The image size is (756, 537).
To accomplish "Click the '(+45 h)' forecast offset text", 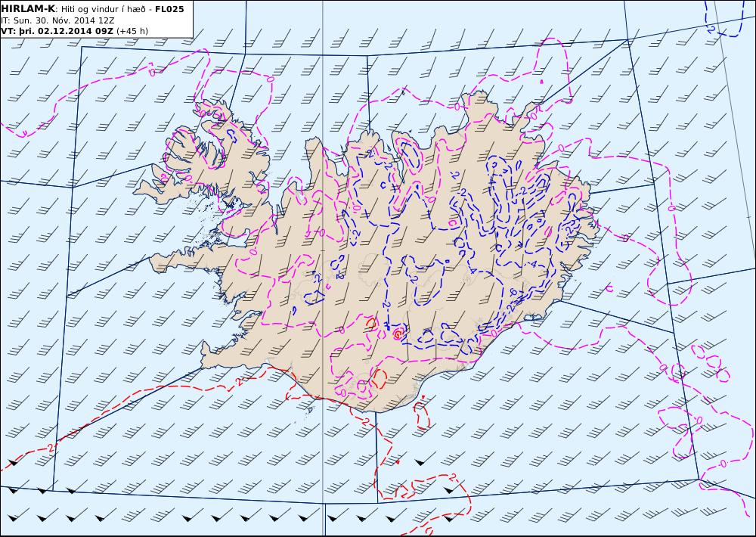I will coord(132,31).
